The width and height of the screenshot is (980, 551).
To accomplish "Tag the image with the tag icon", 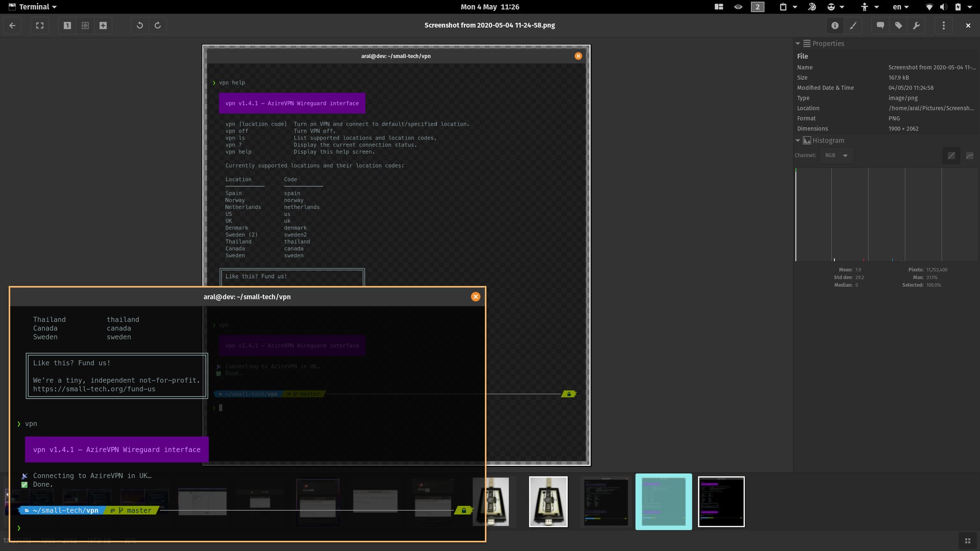I will pyautogui.click(x=898, y=25).
